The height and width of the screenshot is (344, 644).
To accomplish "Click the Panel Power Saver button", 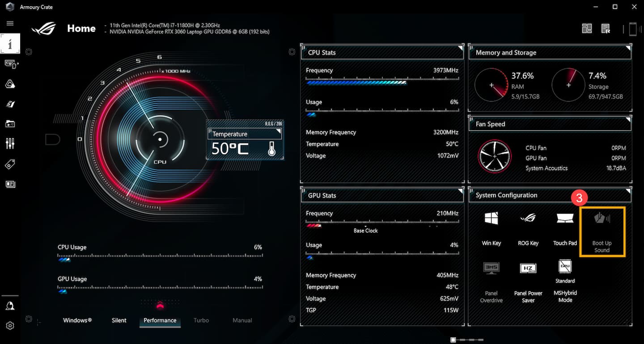I will pyautogui.click(x=528, y=281).
